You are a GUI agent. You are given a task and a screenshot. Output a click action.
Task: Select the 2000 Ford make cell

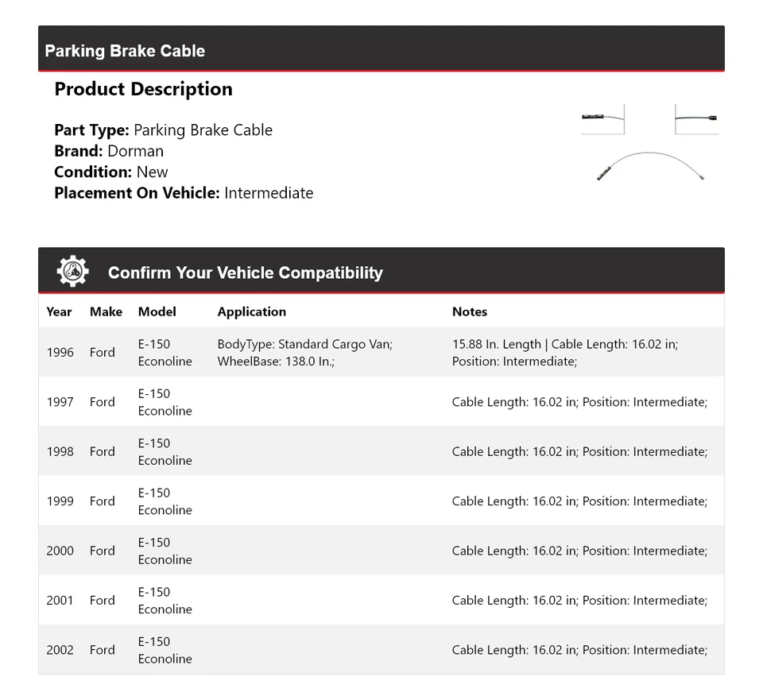pos(102,551)
